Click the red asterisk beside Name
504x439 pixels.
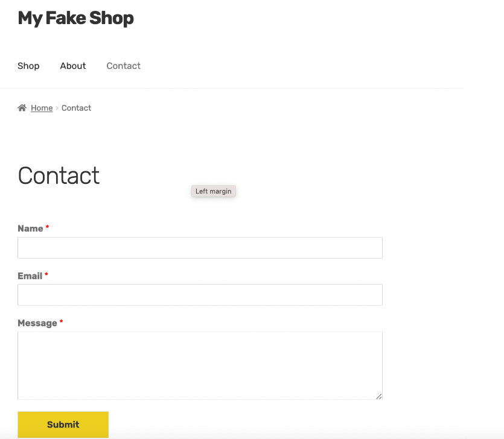[47, 227]
